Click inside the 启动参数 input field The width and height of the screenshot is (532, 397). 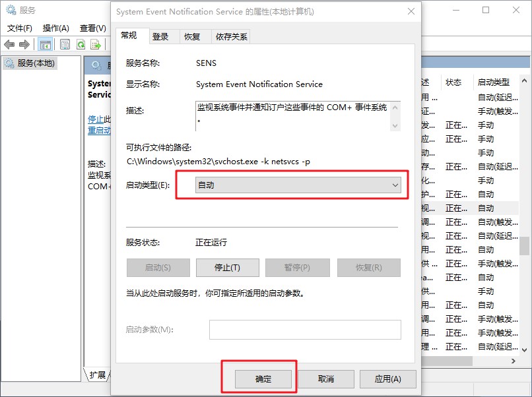[x=304, y=330]
